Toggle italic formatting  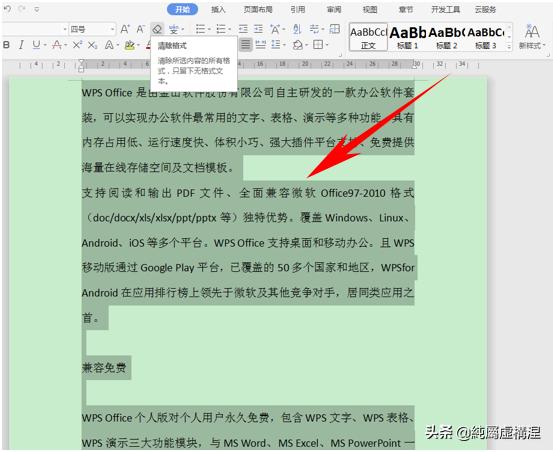coord(21,45)
